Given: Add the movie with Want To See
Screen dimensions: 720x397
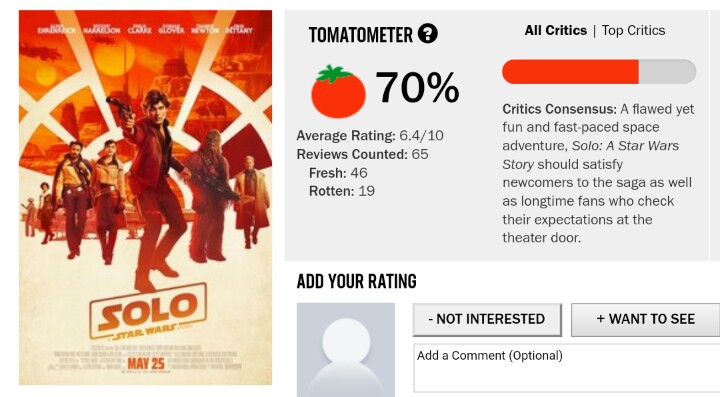Looking at the screenshot, I should click(645, 319).
